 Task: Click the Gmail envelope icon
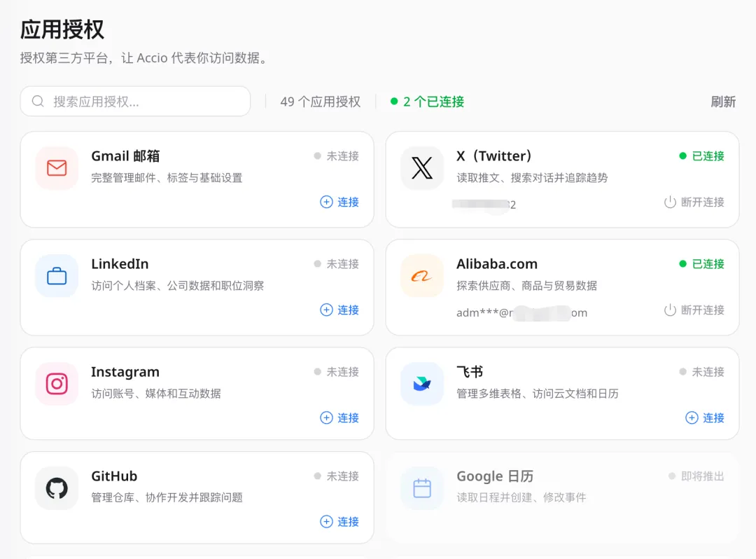click(x=57, y=168)
